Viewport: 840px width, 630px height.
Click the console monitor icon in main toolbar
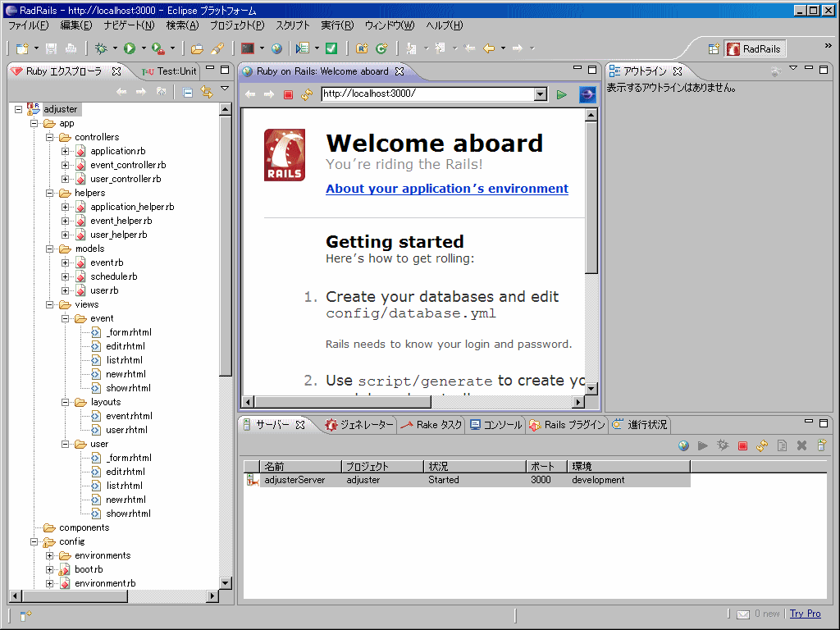[x=248, y=48]
